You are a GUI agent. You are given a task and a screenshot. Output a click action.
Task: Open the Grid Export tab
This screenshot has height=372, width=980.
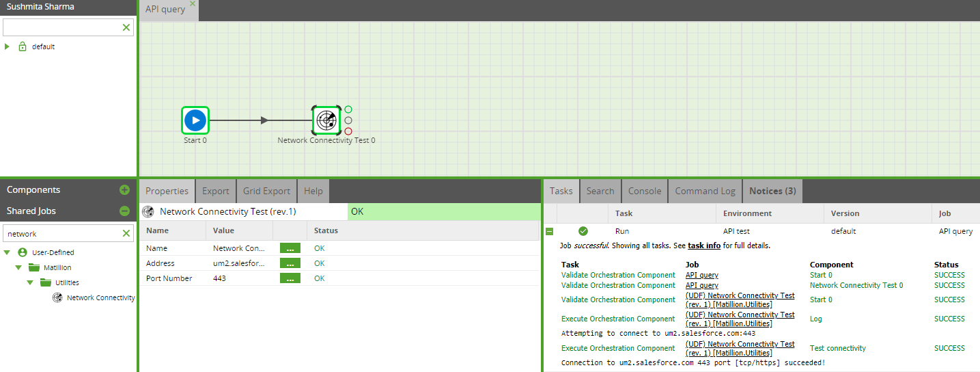pos(266,191)
